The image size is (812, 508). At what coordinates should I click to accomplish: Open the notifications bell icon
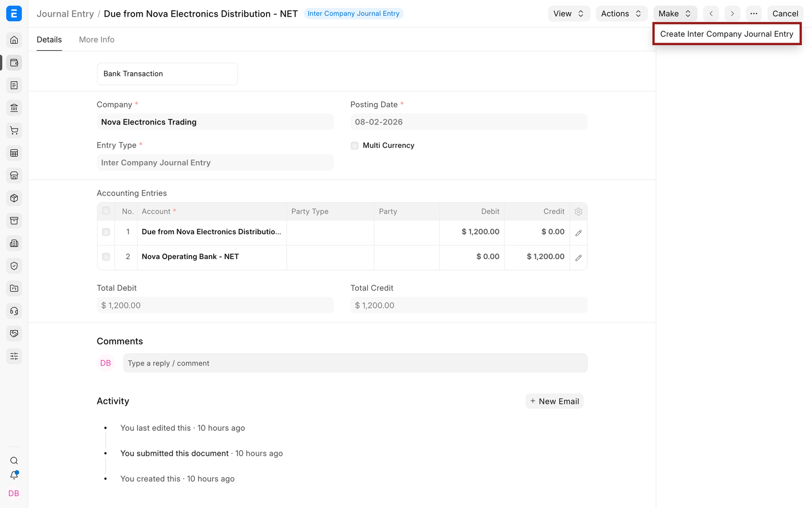click(x=14, y=475)
